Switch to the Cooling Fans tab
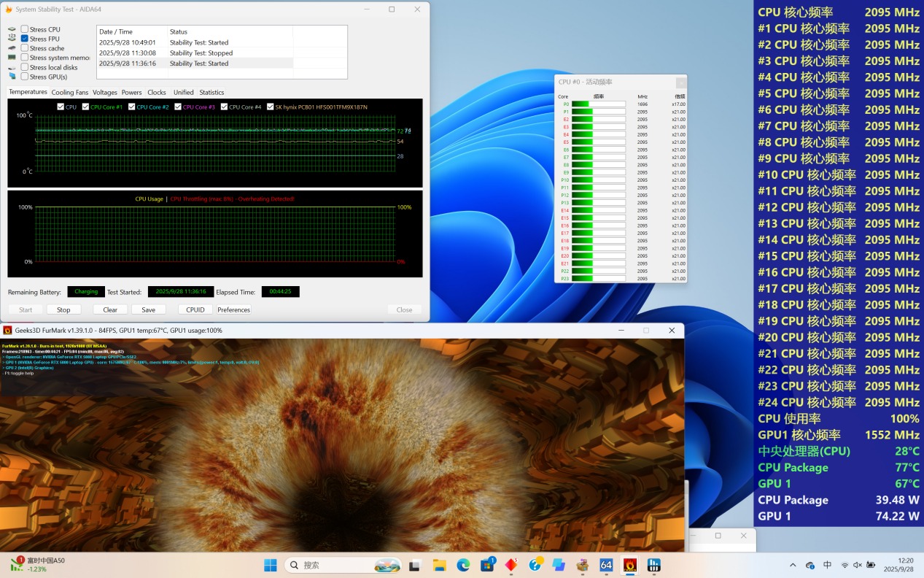This screenshot has width=924, height=578. pyautogui.click(x=69, y=93)
